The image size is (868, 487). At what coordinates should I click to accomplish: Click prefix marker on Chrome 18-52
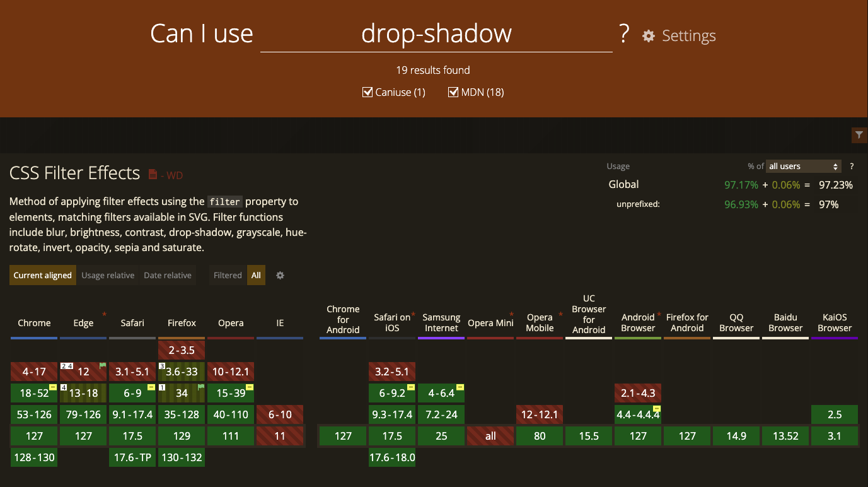pyautogui.click(x=54, y=387)
